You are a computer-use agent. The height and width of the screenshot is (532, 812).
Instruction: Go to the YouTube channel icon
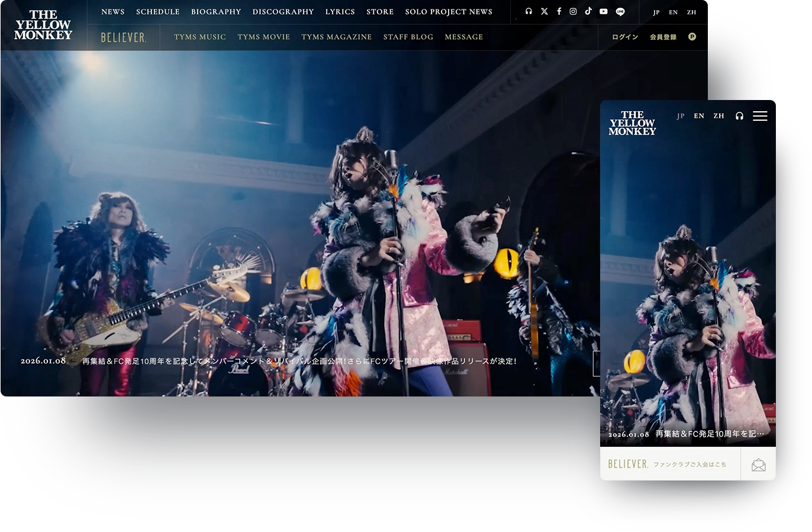[x=603, y=11]
